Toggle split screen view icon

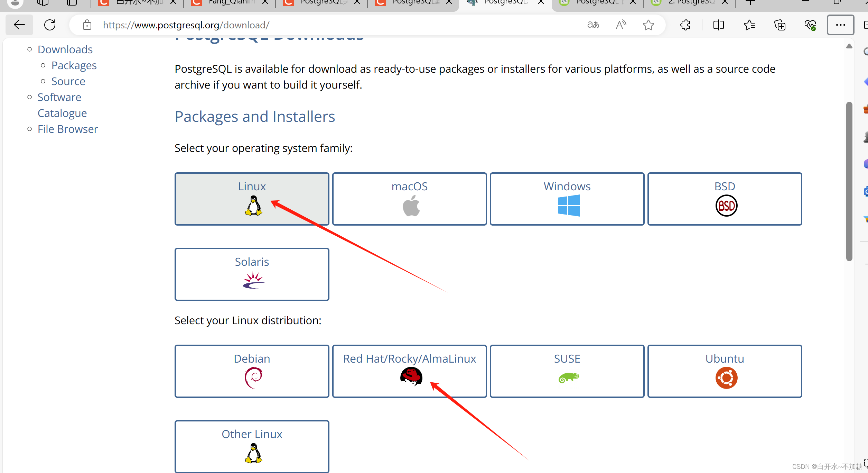point(718,25)
